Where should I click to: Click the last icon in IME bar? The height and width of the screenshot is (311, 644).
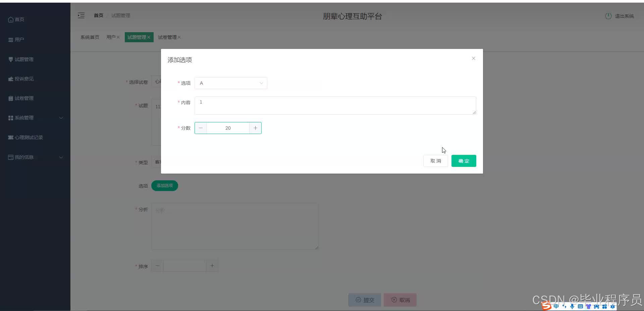612,306
